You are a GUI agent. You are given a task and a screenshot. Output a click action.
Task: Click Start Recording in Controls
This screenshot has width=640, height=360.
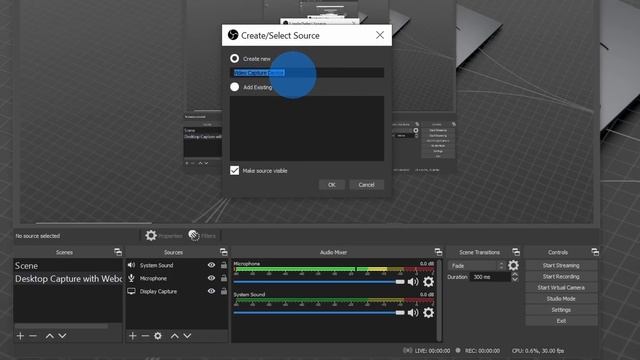(561, 276)
